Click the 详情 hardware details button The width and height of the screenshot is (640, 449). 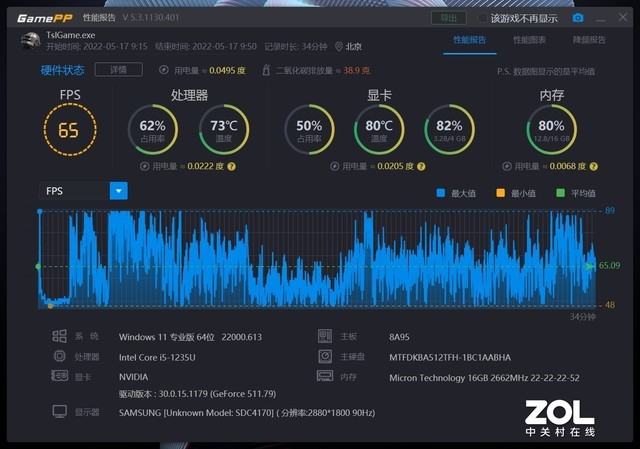pos(118,70)
